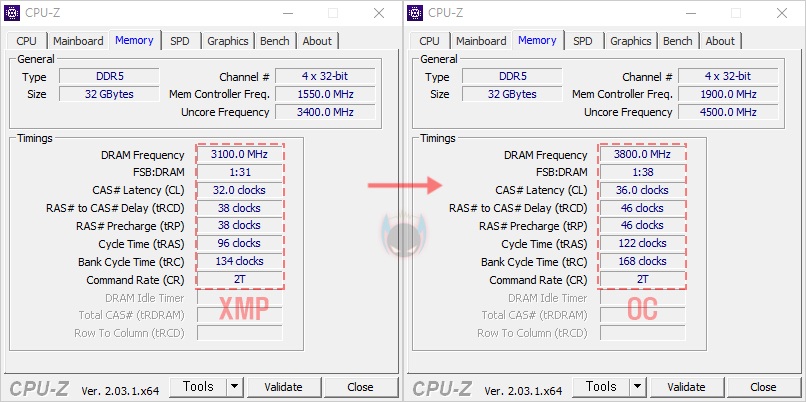Open the Graphics tab in left window
The height and width of the screenshot is (402, 806).
228,41
